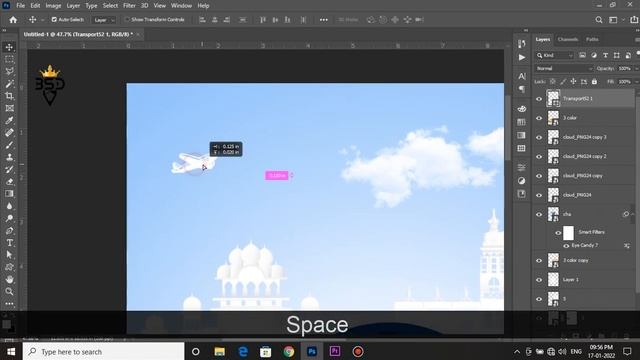The width and height of the screenshot is (640, 360).
Task: Open the File menu
Action: point(20,6)
